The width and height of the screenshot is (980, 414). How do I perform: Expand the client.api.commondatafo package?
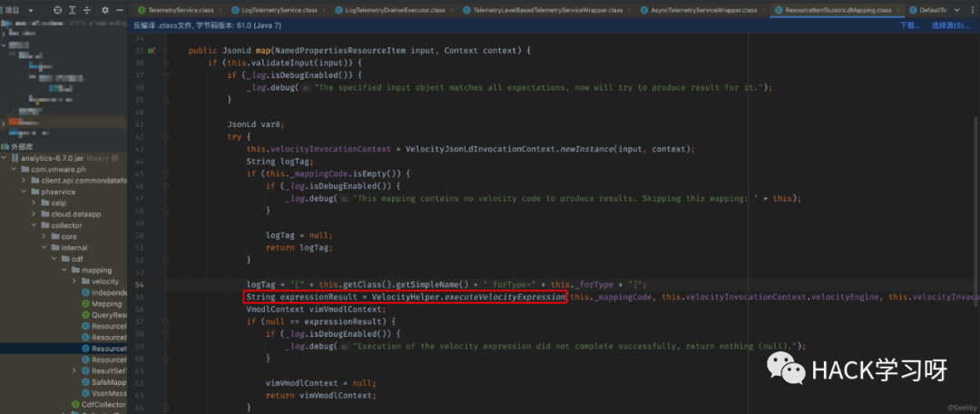[x=25, y=180]
